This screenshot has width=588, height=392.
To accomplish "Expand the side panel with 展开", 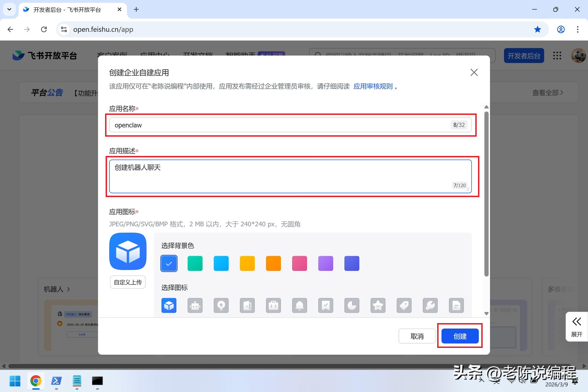I will pyautogui.click(x=577, y=327).
